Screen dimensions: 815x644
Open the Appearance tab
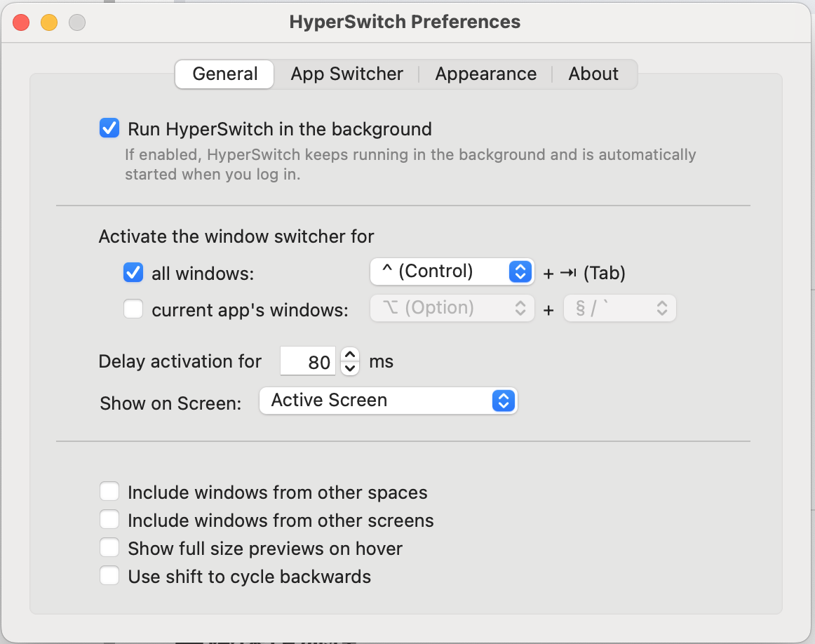[x=485, y=74]
